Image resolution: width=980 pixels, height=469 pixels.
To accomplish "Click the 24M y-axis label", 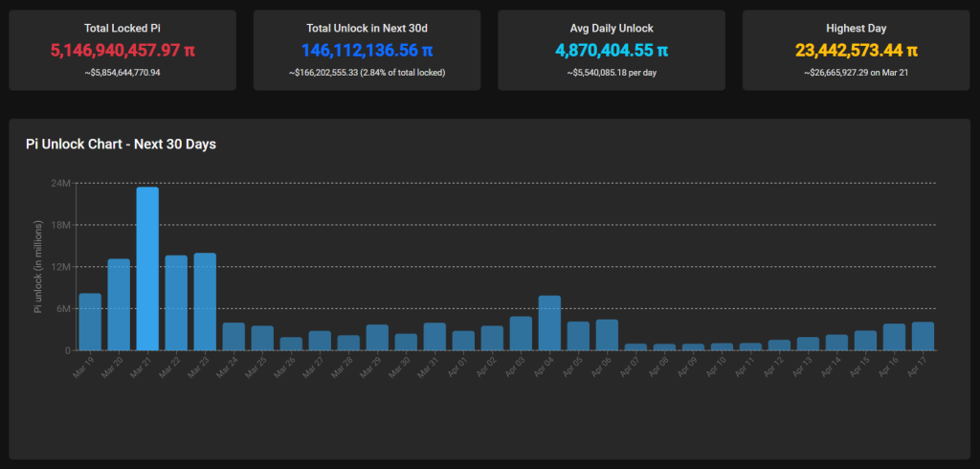I will 60,183.
